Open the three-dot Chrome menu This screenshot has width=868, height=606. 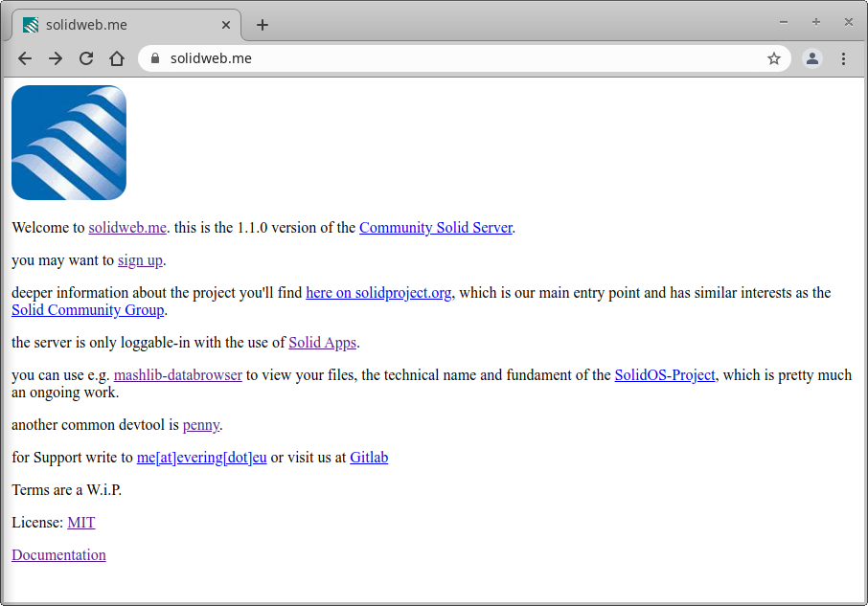click(x=843, y=58)
